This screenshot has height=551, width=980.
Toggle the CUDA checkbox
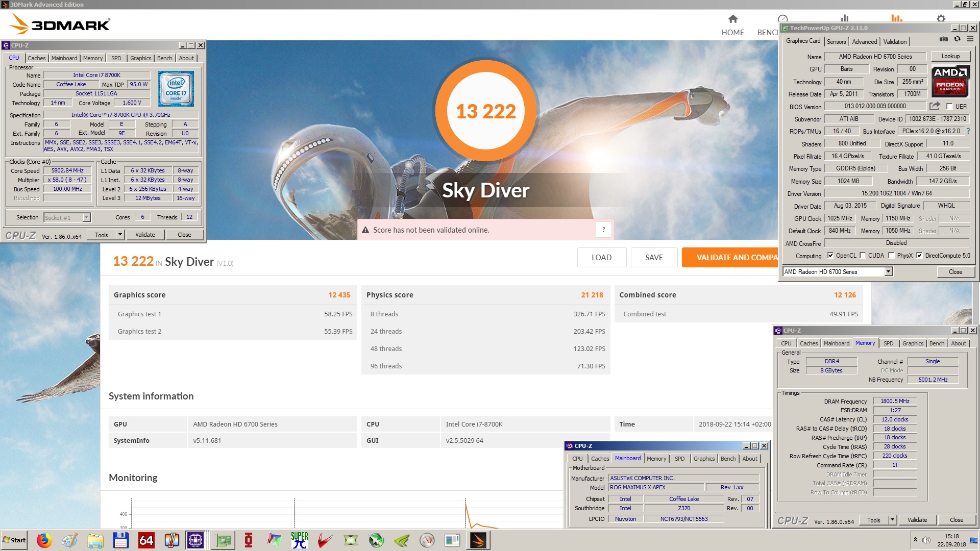[x=863, y=256]
